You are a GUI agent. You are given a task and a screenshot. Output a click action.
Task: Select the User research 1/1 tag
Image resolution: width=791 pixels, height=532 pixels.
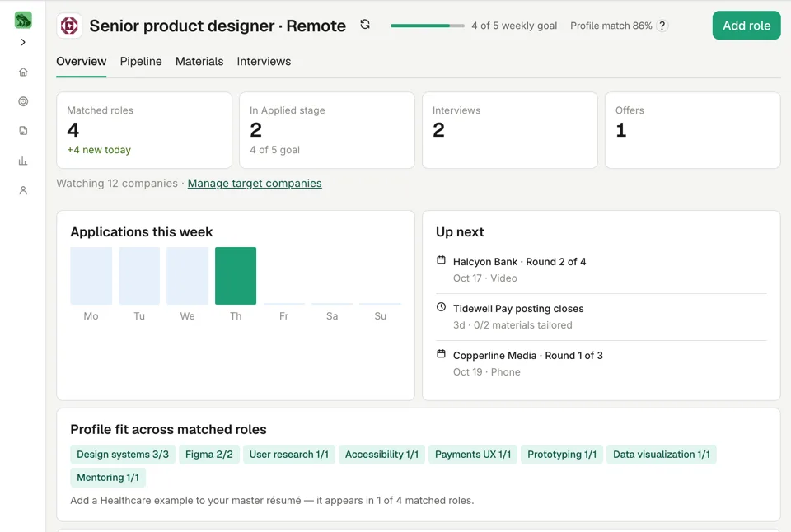289,455
